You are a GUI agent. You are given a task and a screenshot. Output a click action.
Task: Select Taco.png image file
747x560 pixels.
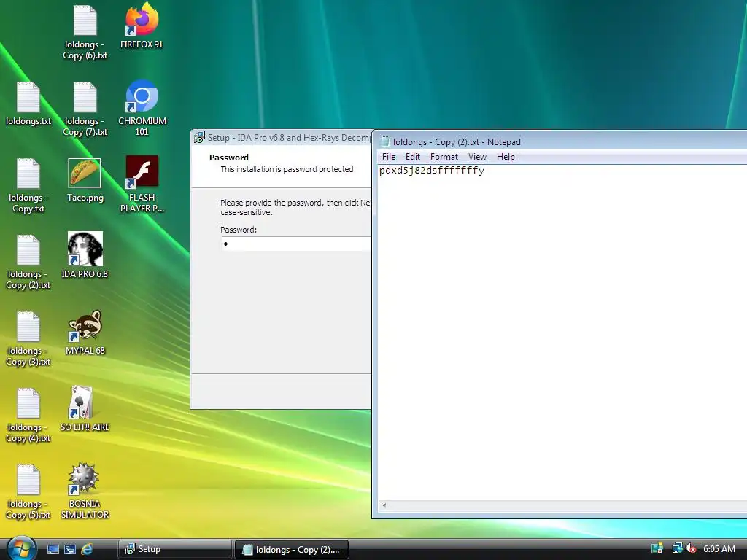point(85,180)
